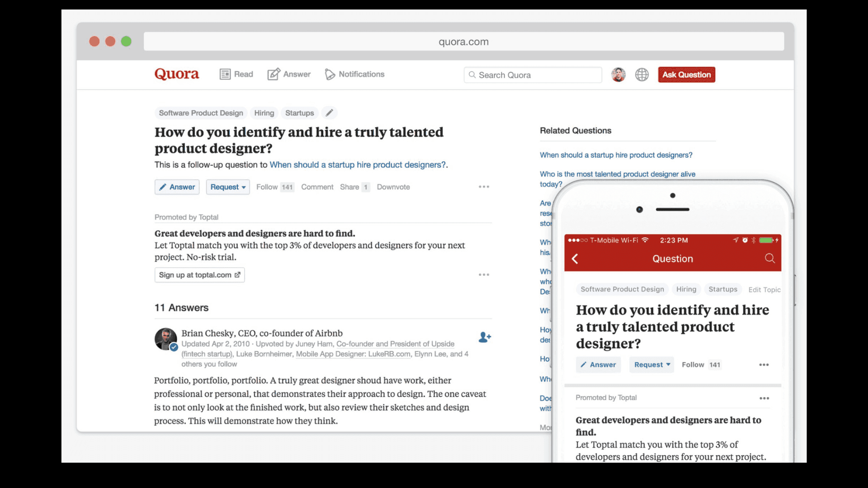Click the Search Quora input field
Image resolution: width=868 pixels, height=488 pixels.
click(x=533, y=75)
